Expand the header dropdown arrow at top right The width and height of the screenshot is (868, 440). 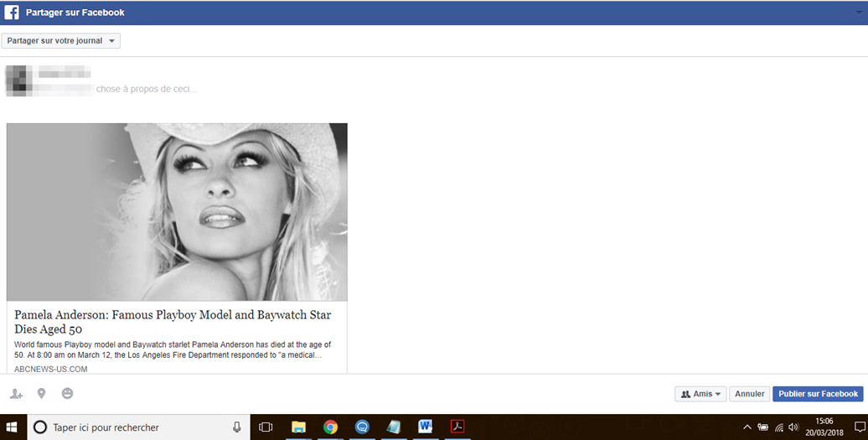(855, 13)
